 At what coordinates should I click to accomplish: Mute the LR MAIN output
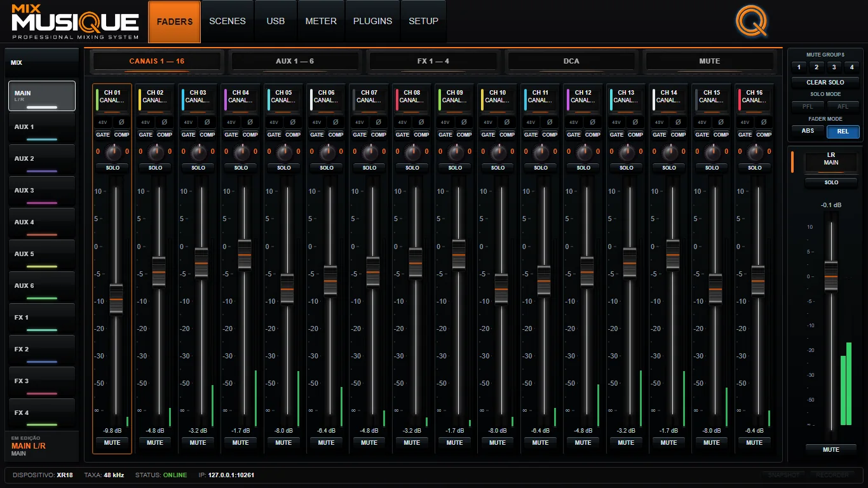coord(831,450)
